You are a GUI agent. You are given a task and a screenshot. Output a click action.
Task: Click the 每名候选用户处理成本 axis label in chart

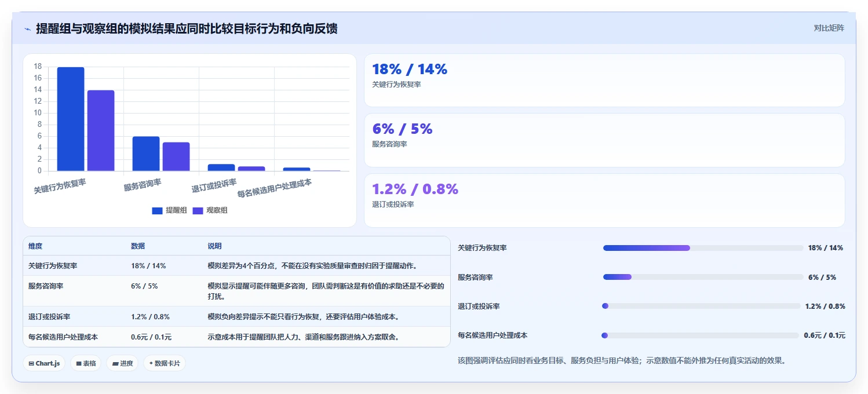coord(274,188)
